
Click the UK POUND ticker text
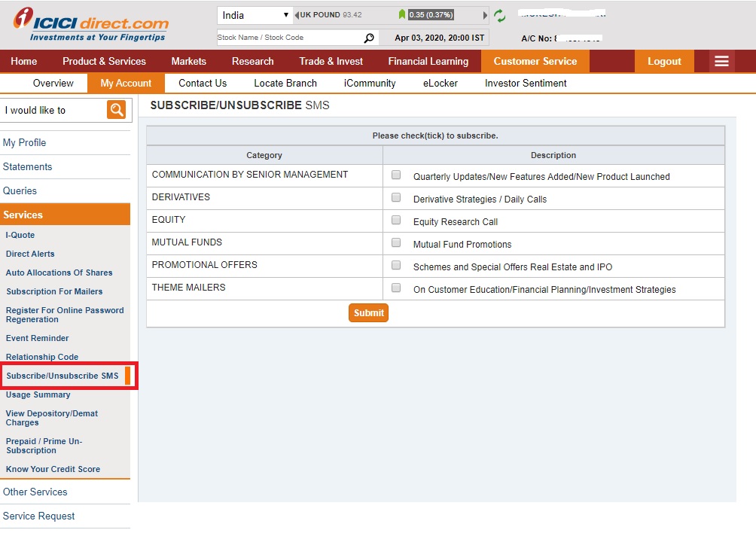point(320,15)
